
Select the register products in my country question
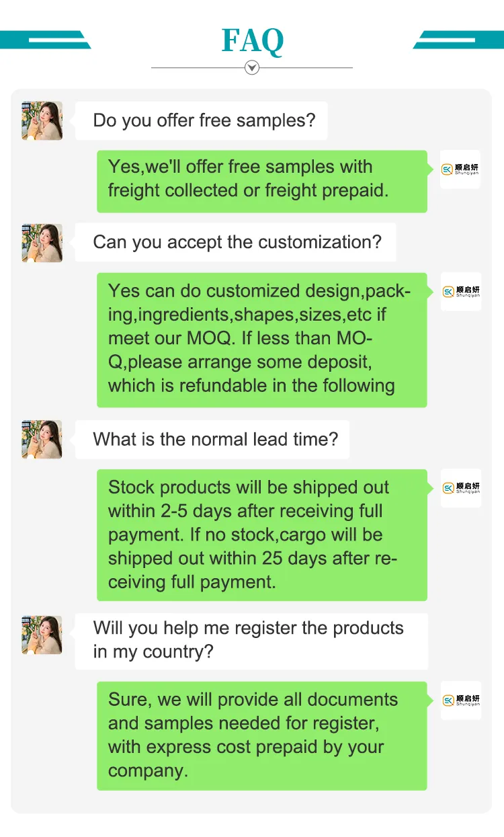[251, 640]
